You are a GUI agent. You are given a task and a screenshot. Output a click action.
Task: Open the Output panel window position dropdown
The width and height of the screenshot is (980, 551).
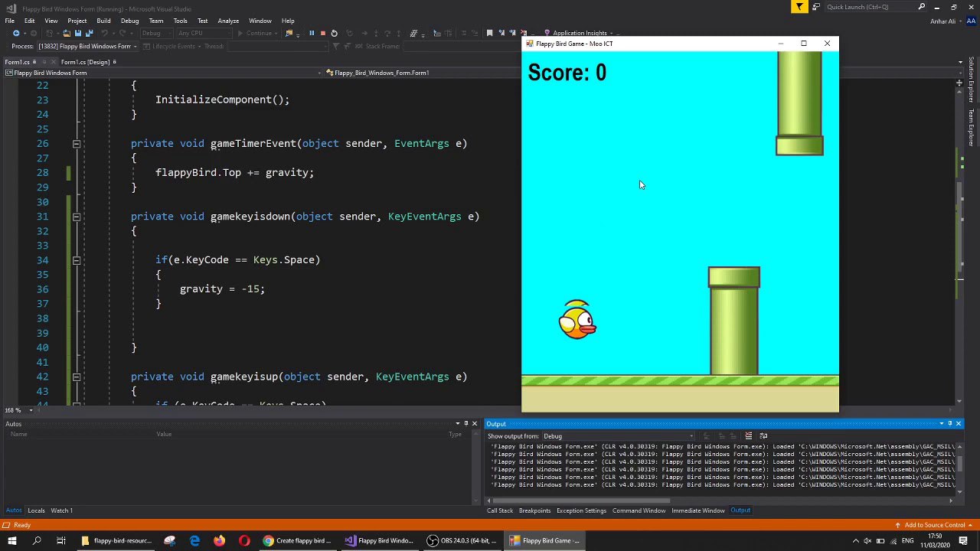coord(941,424)
